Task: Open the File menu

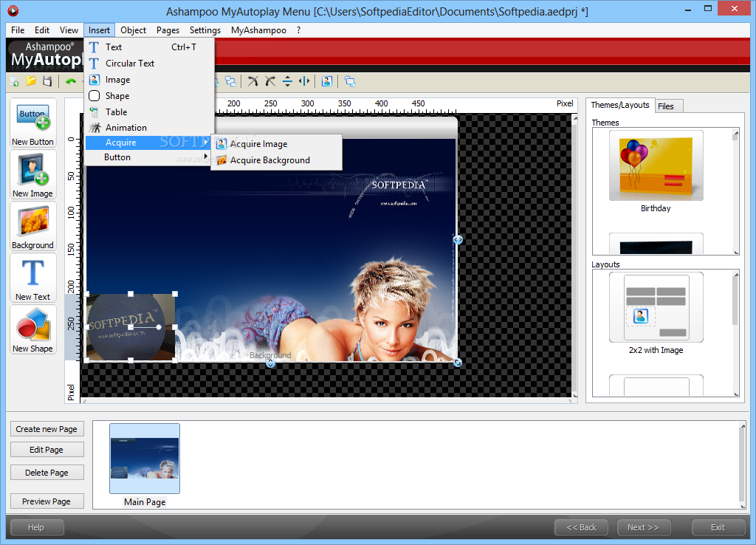Action: (x=18, y=30)
